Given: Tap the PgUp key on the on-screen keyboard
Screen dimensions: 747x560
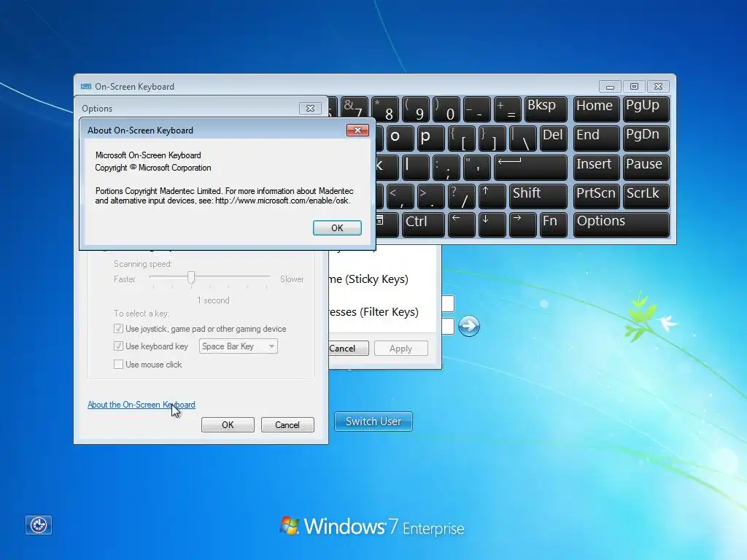Looking at the screenshot, I should pos(646,109).
